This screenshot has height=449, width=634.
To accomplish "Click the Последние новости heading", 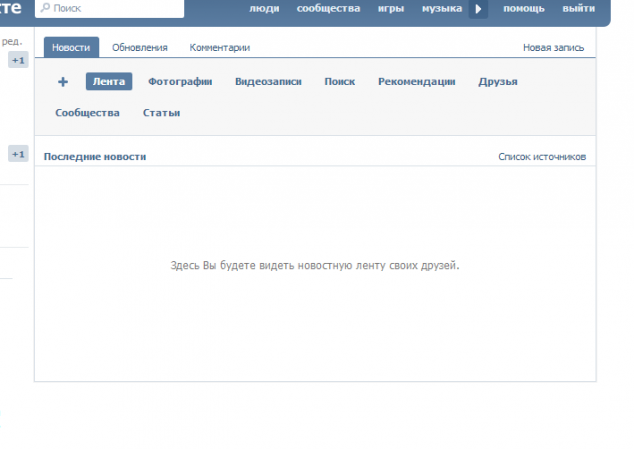I will point(95,157).
